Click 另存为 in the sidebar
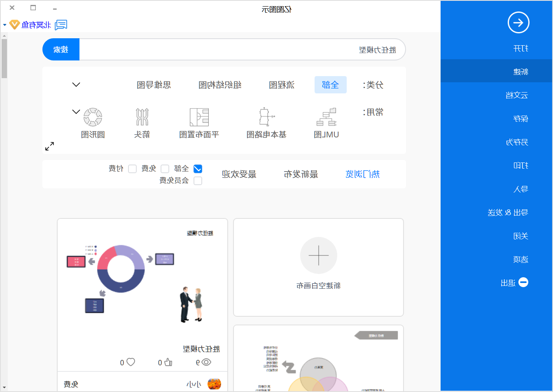The image size is (553, 392). 517,142
